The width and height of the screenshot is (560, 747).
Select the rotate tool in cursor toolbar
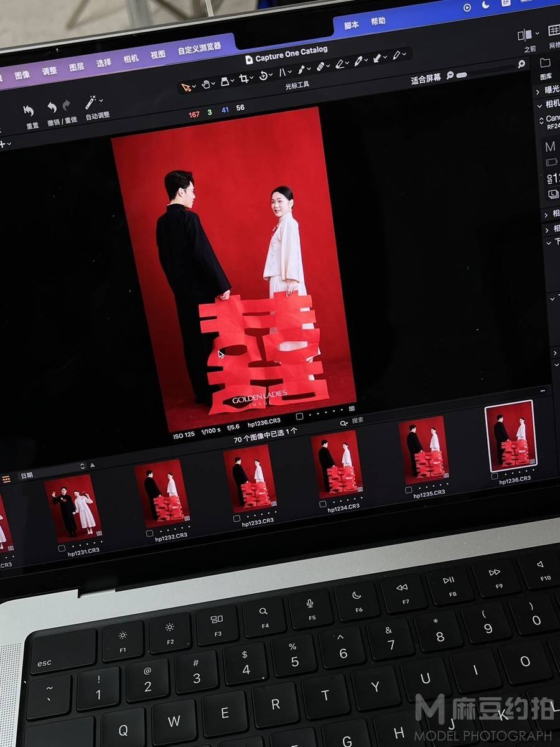coord(263,75)
